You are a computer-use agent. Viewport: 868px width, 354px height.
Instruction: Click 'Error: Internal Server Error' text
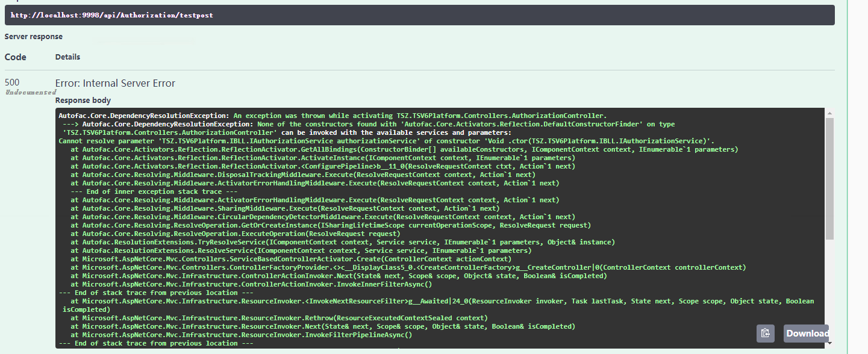[x=115, y=83]
